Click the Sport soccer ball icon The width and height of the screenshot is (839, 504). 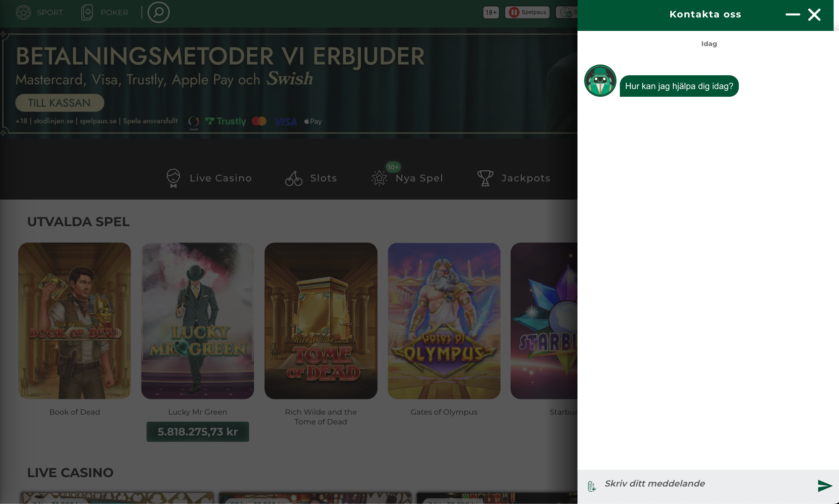(23, 12)
